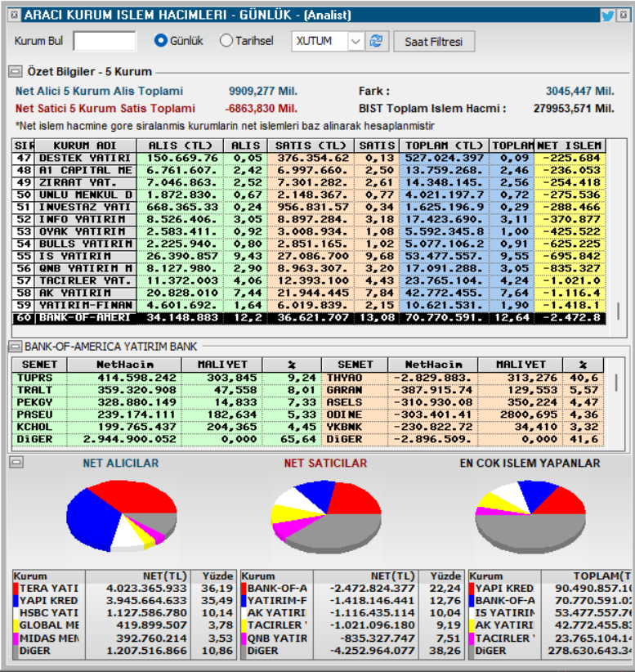Select the THYAO seller entry

point(463,378)
